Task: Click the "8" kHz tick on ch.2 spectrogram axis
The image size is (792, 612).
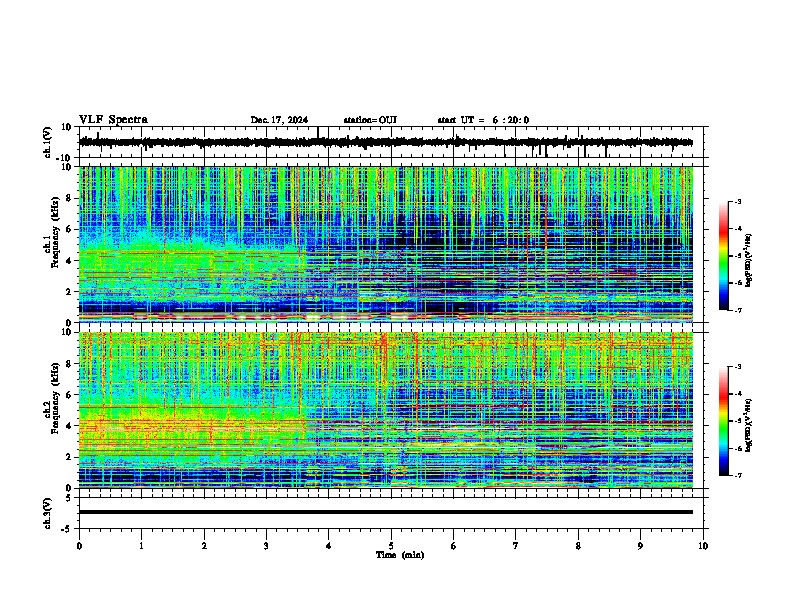Action: 70,364
